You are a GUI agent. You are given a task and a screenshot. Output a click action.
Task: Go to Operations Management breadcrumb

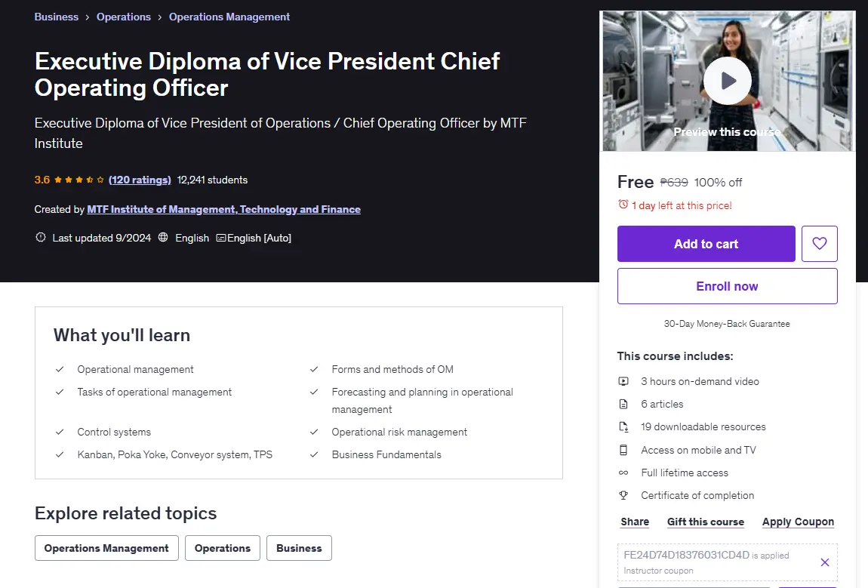click(x=229, y=17)
